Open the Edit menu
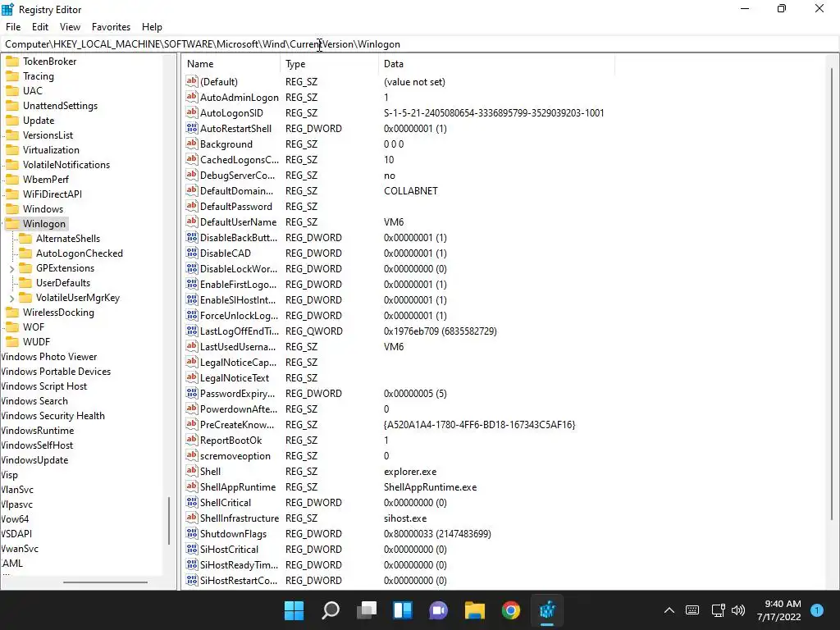Viewport: 840px width, 630px height. [40, 27]
